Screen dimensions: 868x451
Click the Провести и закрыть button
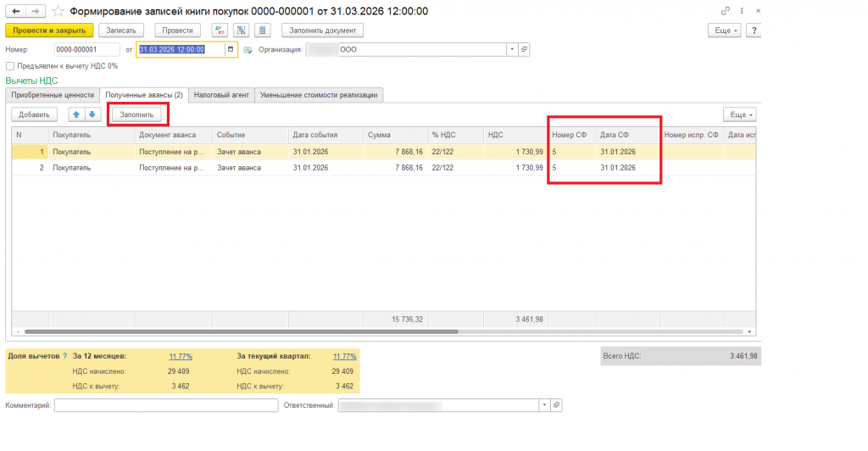[49, 31]
